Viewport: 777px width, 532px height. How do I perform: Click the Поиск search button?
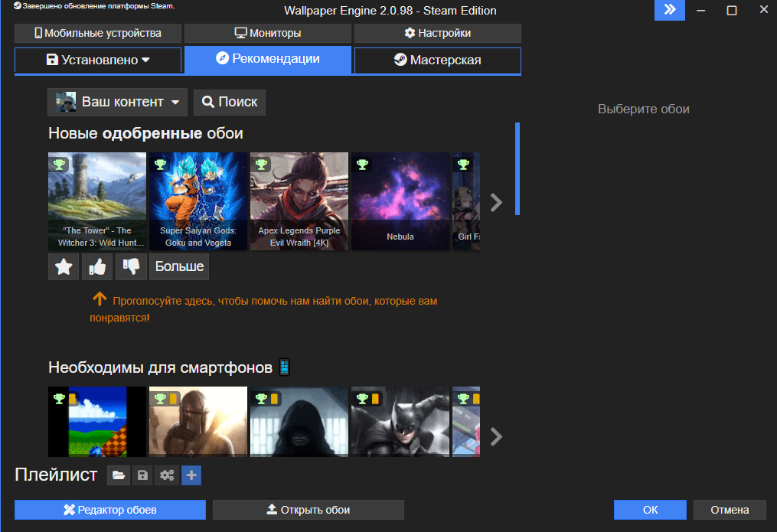click(x=230, y=102)
